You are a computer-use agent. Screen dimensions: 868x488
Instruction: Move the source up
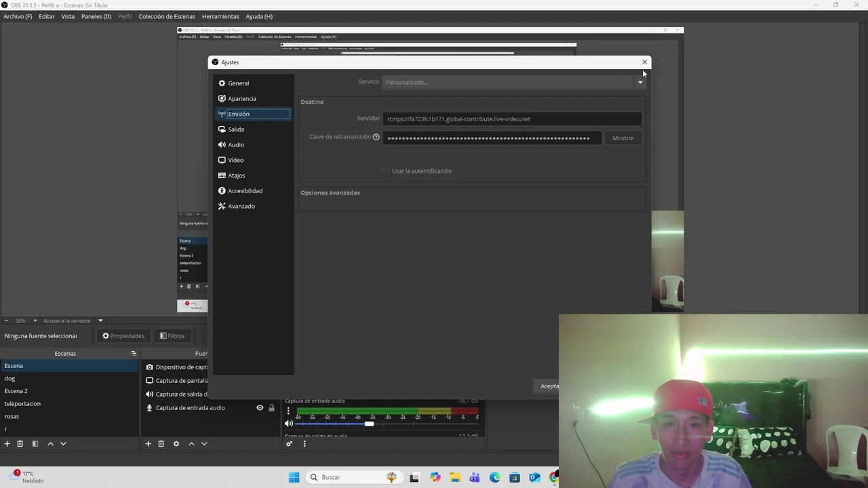click(x=191, y=444)
